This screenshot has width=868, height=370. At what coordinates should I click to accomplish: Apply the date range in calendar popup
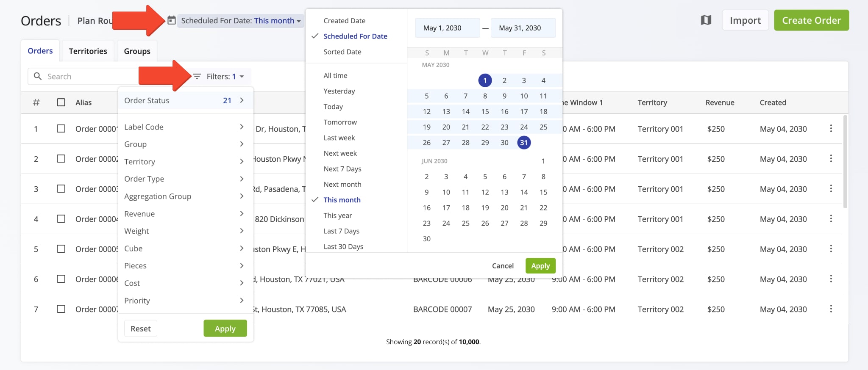(540, 266)
